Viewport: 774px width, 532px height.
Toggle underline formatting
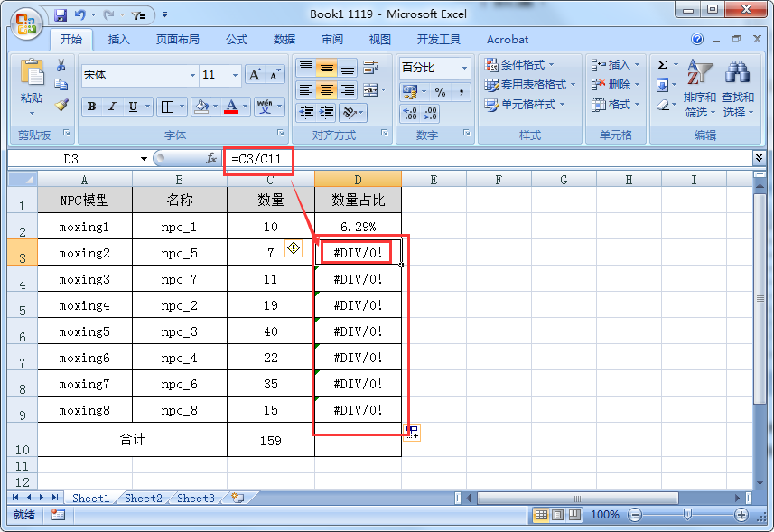tap(133, 107)
